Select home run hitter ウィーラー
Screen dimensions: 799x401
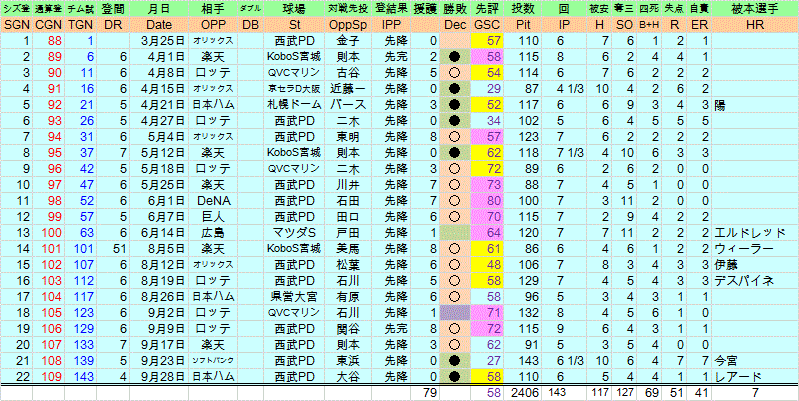point(744,248)
